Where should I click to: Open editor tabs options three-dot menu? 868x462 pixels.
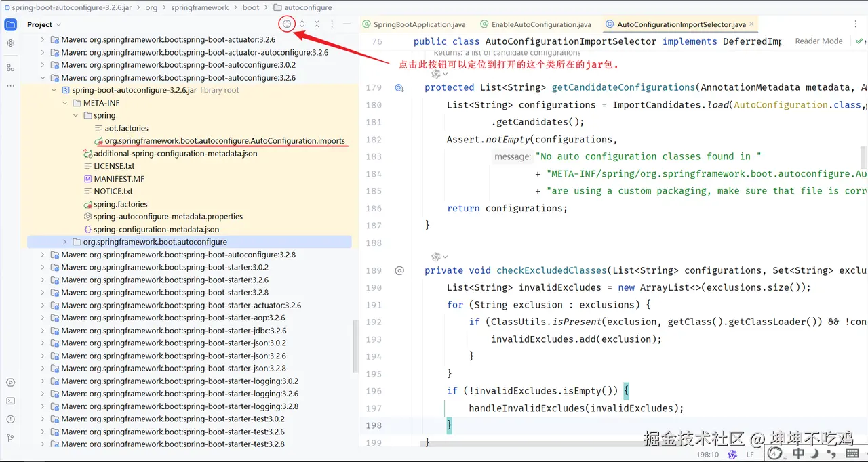[x=856, y=24]
